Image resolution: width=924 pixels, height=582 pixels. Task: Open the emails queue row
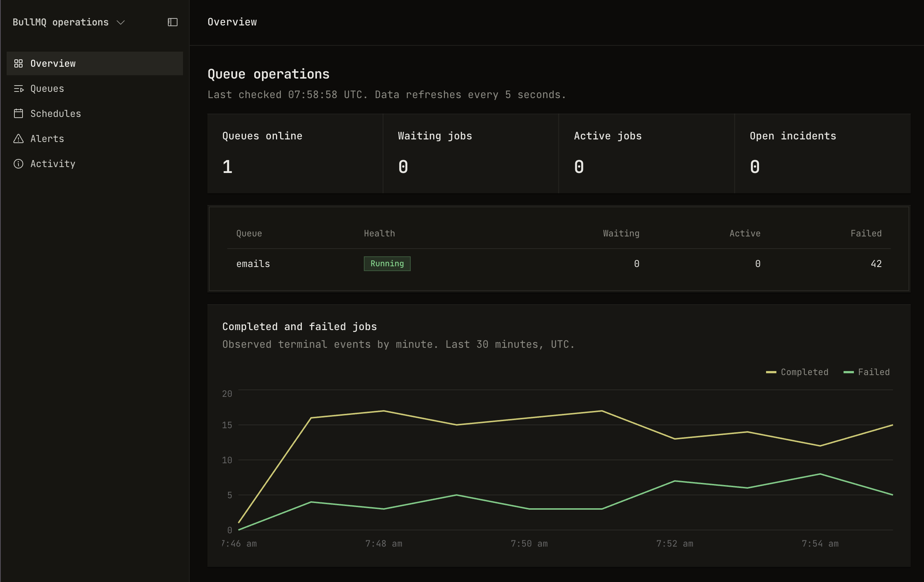[x=559, y=264]
